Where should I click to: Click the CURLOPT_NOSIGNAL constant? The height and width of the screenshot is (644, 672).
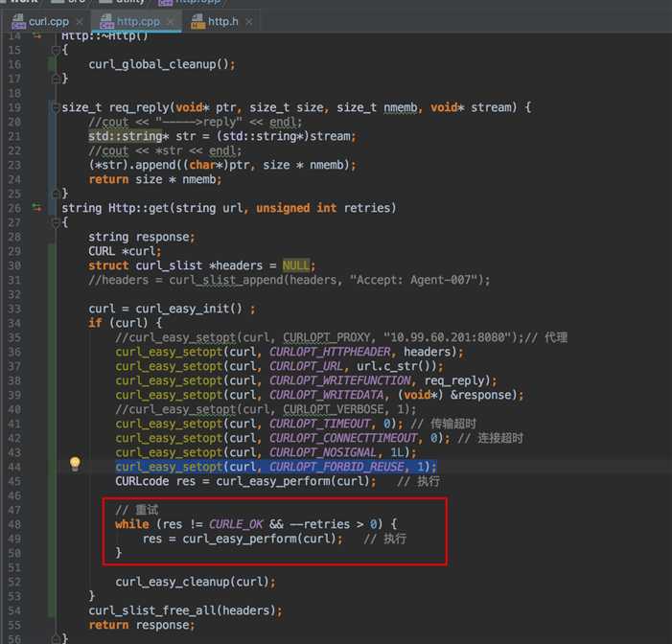323,452
